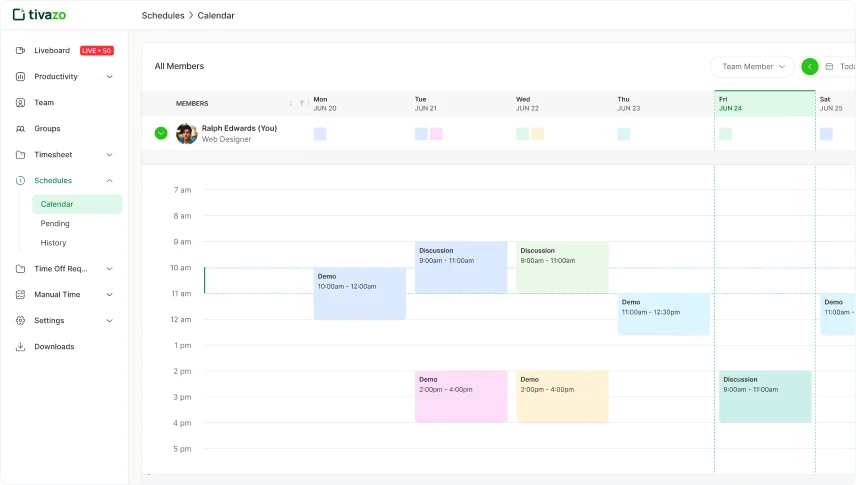The height and width of the screenshot is (485, 856).
Task: Click the Team sidebar icon
Action: (x=21, y=103)
